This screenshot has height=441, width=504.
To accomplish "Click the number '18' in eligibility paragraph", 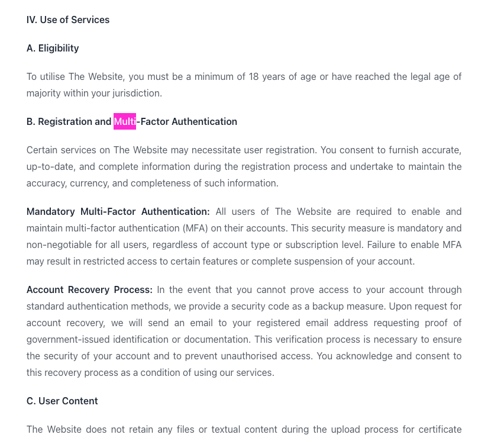I will 254,76.
